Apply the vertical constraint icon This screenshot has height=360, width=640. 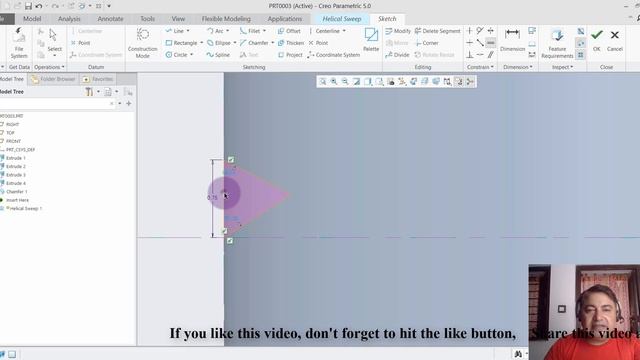point(469,31)
